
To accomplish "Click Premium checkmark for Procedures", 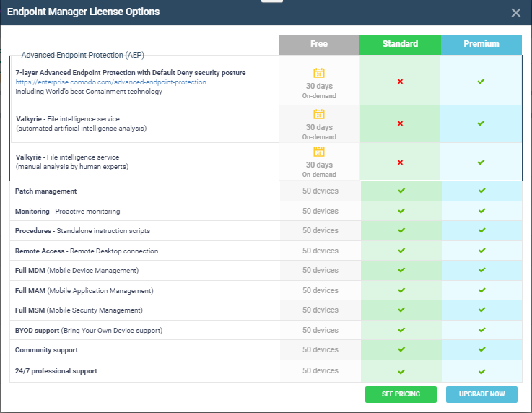I will pyautogui.click(x=482, y=230).
